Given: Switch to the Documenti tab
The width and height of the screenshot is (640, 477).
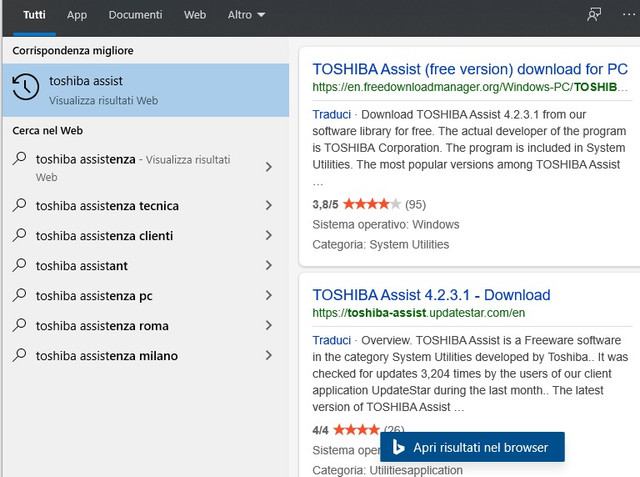Looking at the screenshot, I should (135, 15).
